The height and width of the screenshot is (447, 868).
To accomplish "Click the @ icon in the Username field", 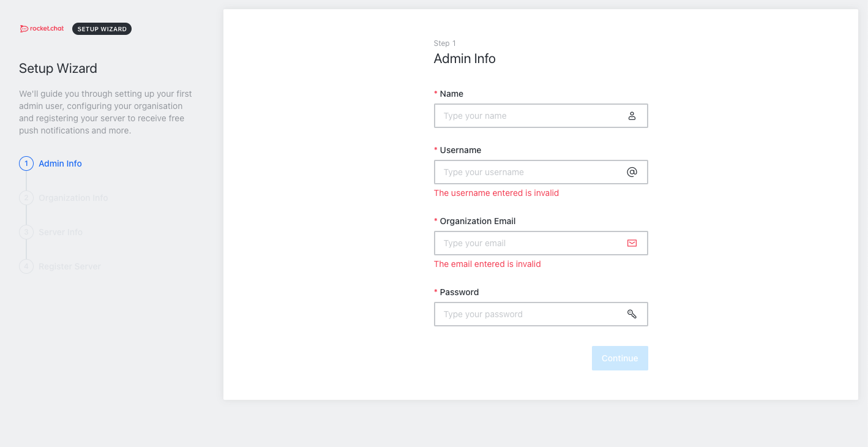I will click(632, 172).
